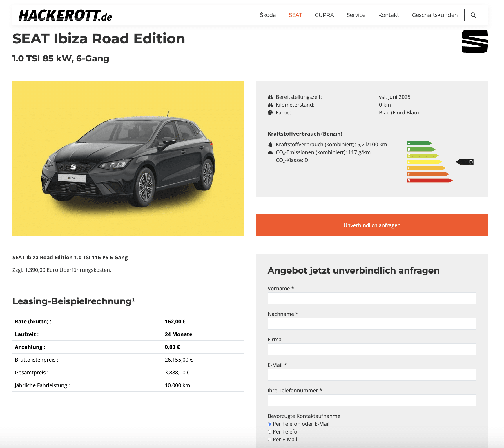Click the Bevorzugte Kontaktaufnahme label
This screenshot has width=504, height=448.
point(304,416)
